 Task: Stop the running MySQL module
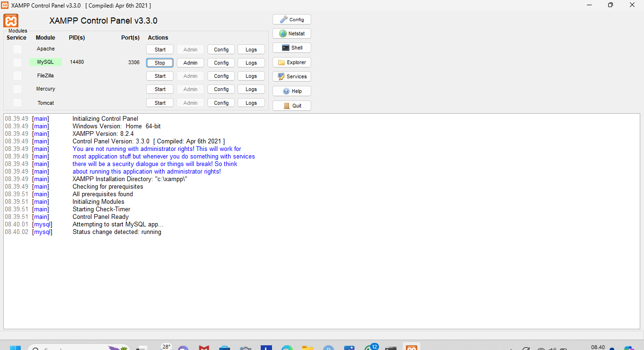[160, 63]
